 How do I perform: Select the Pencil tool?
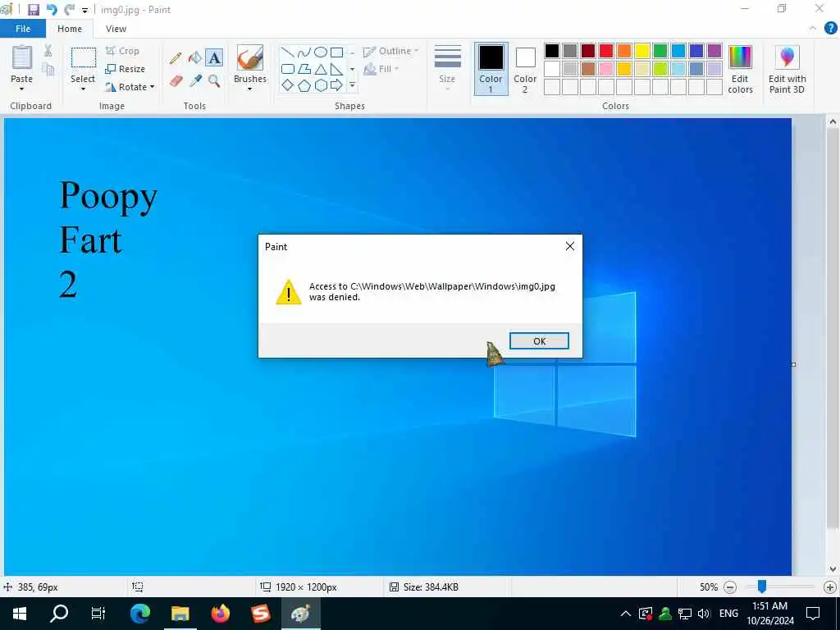176,58
